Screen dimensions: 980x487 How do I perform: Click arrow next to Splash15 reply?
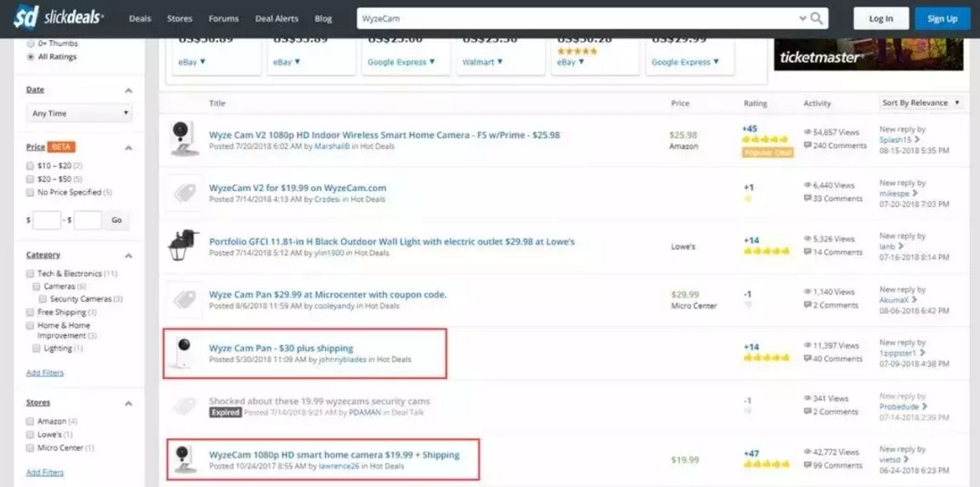pyautogui.click(x=916, y=139)
